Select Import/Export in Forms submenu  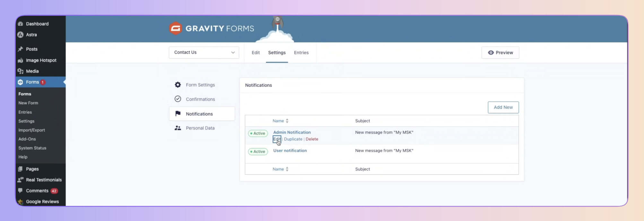[x=32, y=130]
